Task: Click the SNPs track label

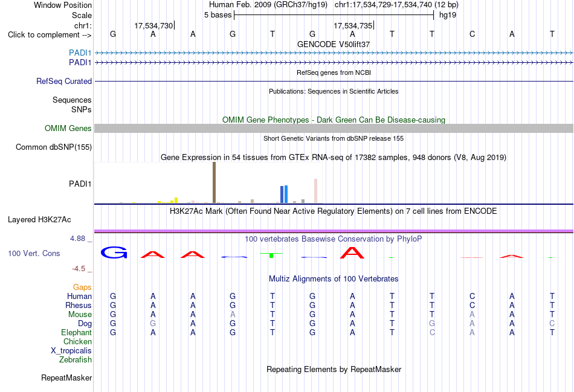Action: click(x=82, y=109)
